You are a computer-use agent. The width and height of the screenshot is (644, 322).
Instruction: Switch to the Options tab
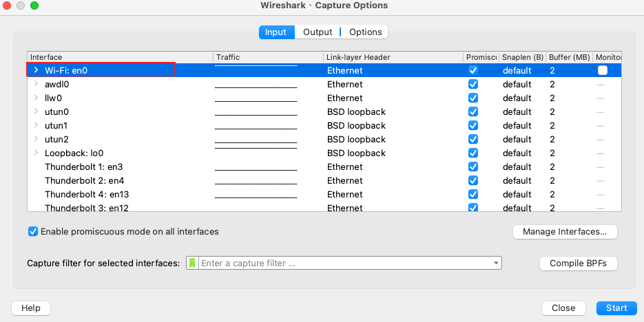point(366,32)
